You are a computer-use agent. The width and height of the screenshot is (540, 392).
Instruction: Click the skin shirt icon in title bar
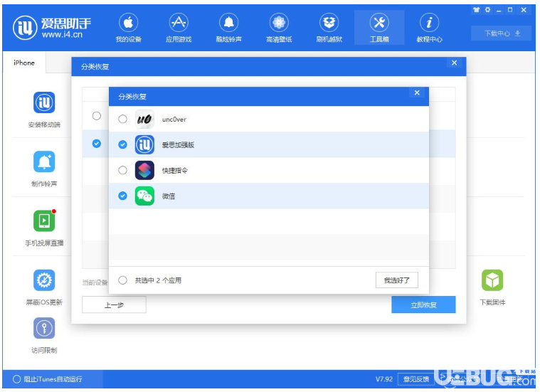coord(476,10)
